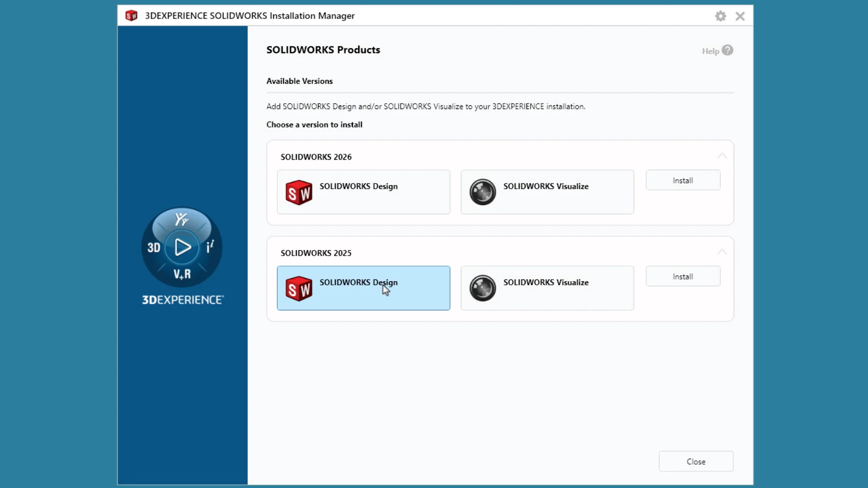Image resolution: width=868 pixels, height=488 pixels.
Task: Click the SOLIDWORKS logo in title bar
Action: click(131, 16)
